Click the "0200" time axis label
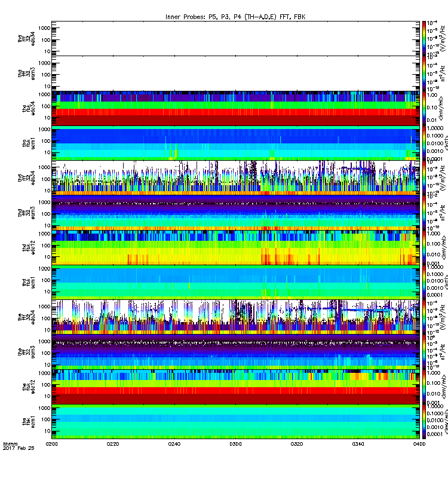This screenshot has height=478, width=448. point(51,444)
